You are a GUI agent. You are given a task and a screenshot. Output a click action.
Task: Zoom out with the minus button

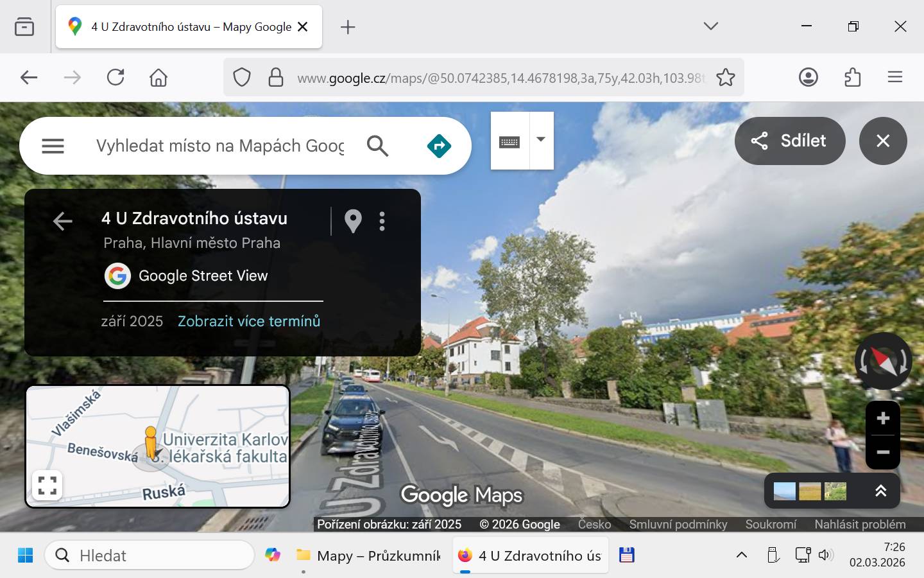point(883,452)
